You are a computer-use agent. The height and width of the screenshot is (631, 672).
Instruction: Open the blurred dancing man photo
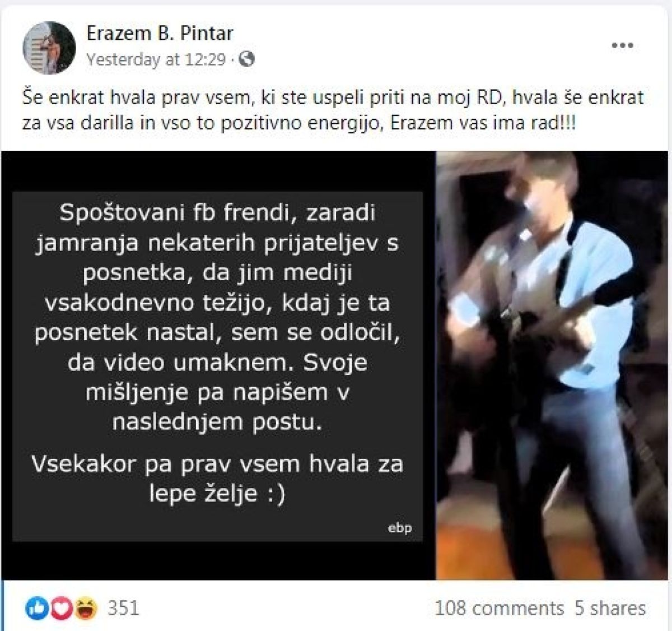pos(552,365)
